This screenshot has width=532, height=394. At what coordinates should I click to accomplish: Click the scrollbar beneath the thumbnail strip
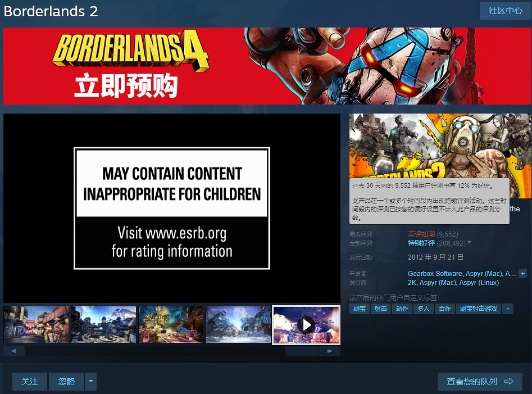tap(301, 351)
